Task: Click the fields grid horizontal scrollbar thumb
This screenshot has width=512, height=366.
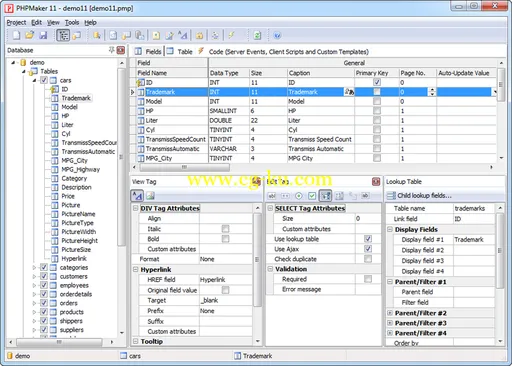Action: [184, 167]
